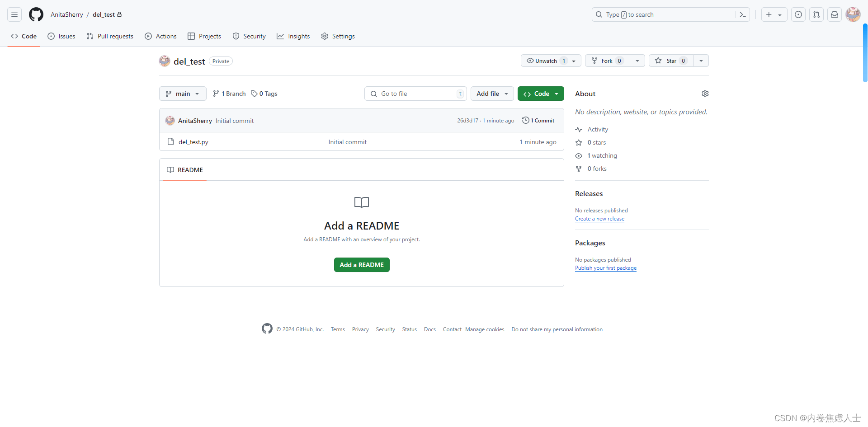This screenshot has height=427, width=868.
Task: Open Initial commit link in del_test.py row
Action: tap(348, 142)
